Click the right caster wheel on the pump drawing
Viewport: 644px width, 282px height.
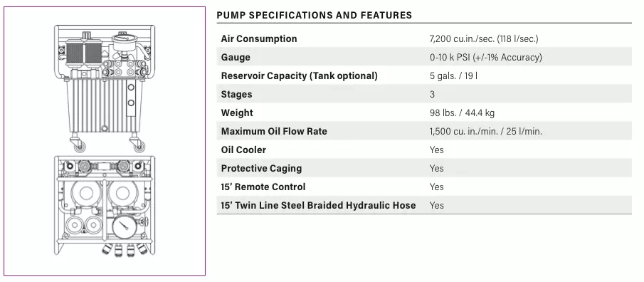coord(138,145)
